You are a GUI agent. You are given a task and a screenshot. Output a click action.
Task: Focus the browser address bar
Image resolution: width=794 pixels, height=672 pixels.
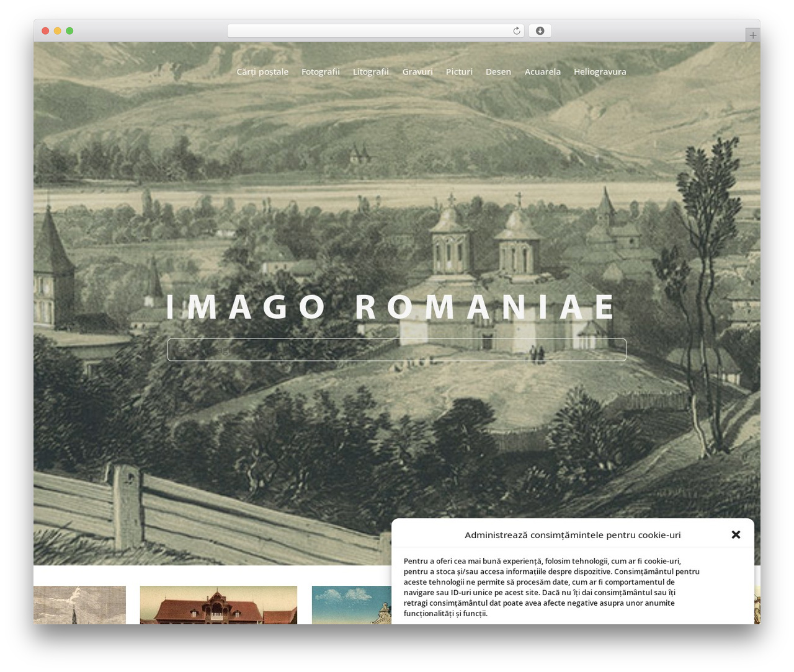[x=375, y=31]
